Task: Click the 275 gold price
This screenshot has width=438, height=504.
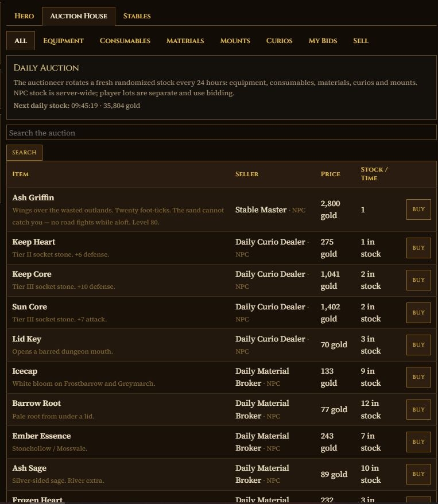Action: pos(329,248)
